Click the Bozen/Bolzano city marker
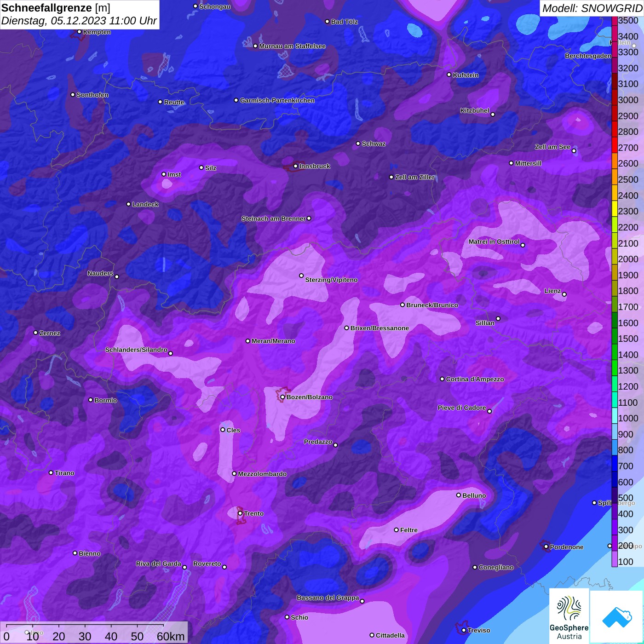644x644 pixels. click(282, 397)
